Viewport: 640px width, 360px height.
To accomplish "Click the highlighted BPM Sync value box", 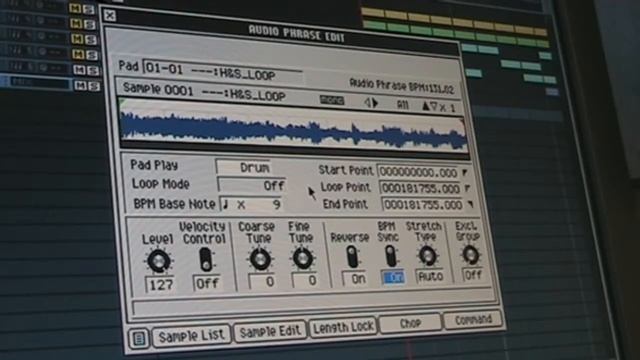I will (x=393, y=278).
